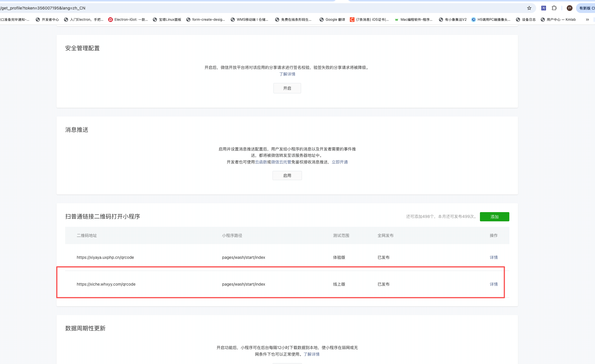Click the blue extension icon next to the star
This screenshot has height=364, width=595.
tap(543, 8)
